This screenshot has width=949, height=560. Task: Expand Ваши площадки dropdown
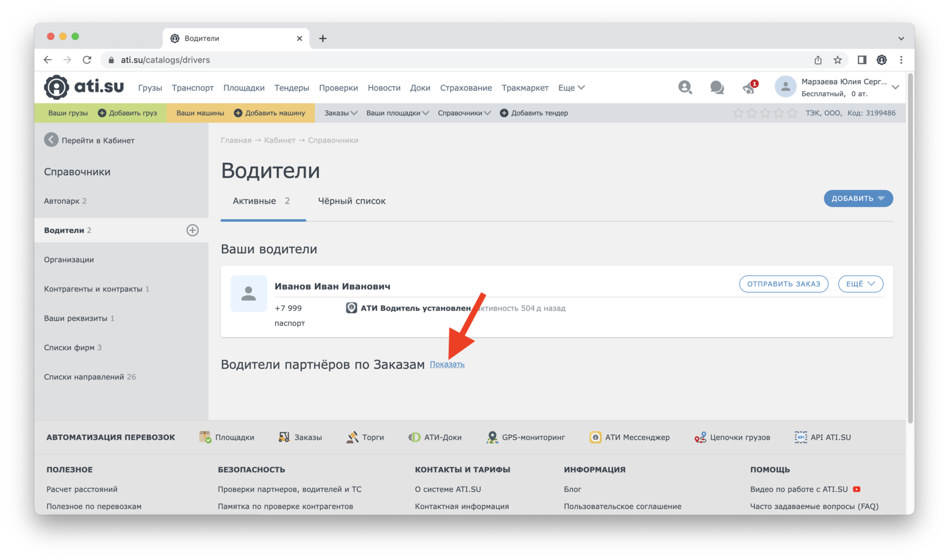pyautogui.click(x=398, y=113)
